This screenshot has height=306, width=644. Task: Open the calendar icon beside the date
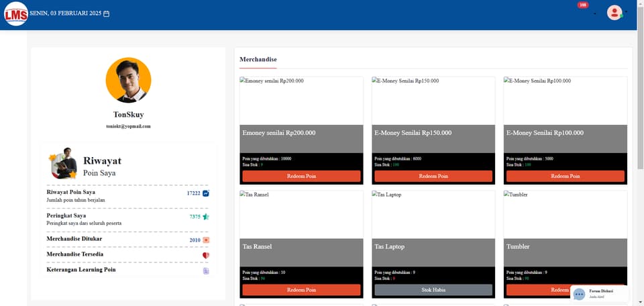pyautogui.click(x=107, y=14)
